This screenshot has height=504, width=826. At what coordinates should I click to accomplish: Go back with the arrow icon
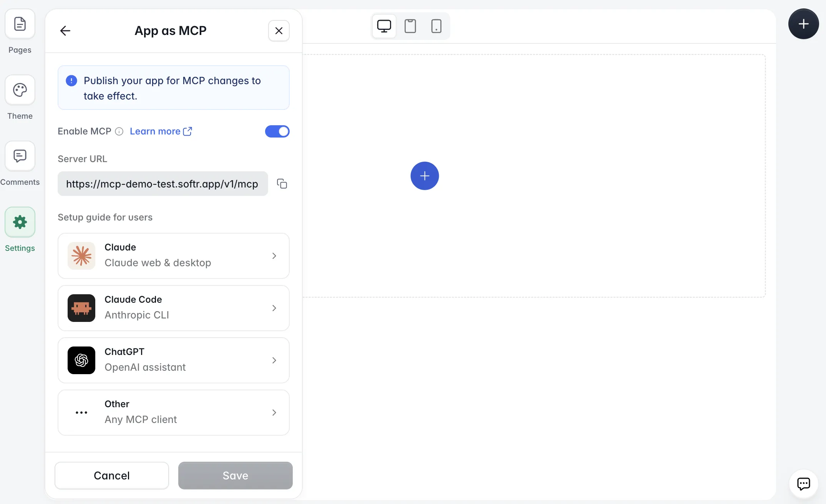(65, 31)
